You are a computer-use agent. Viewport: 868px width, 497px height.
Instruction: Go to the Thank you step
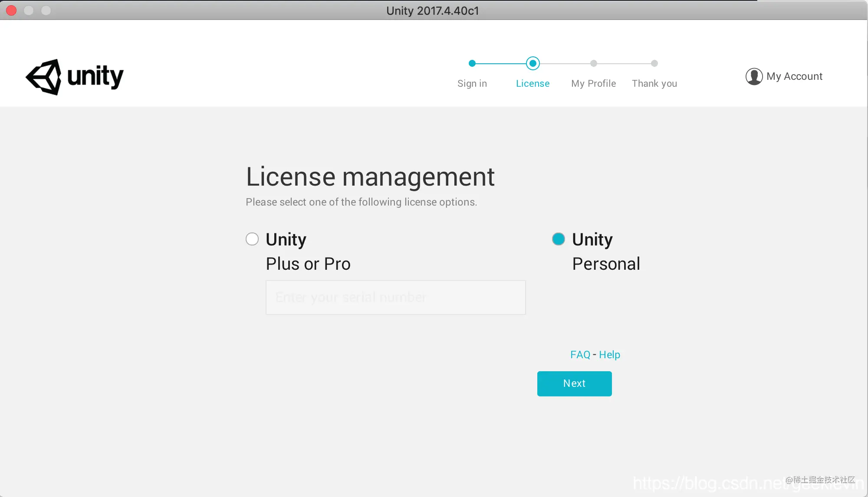[654, 83]
